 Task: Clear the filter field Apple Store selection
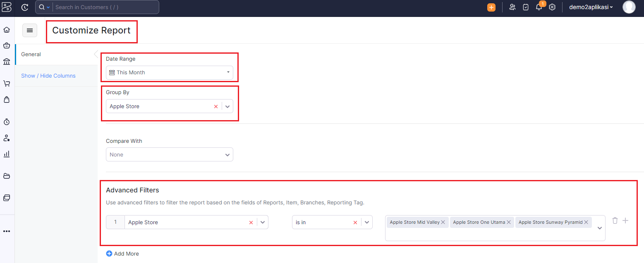[251, 223]
